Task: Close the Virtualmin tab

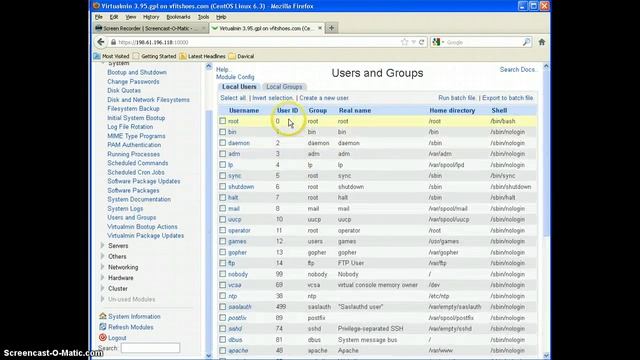Action: (320, 28)
